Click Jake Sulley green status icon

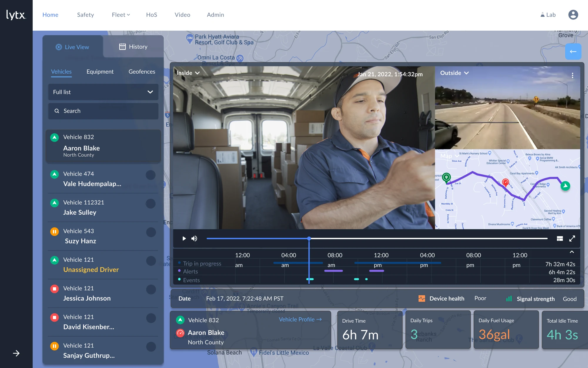tap(54, 203)
